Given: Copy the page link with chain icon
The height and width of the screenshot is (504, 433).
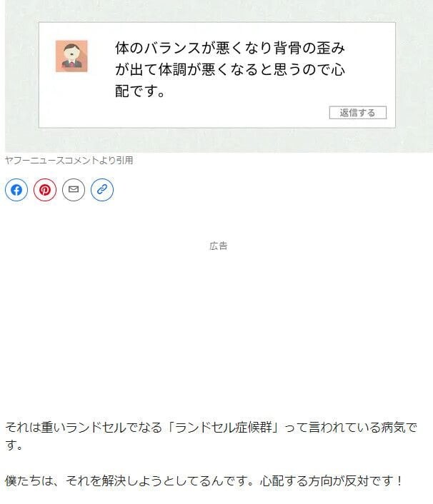Looking at the screenshot, I should (102, 190).
